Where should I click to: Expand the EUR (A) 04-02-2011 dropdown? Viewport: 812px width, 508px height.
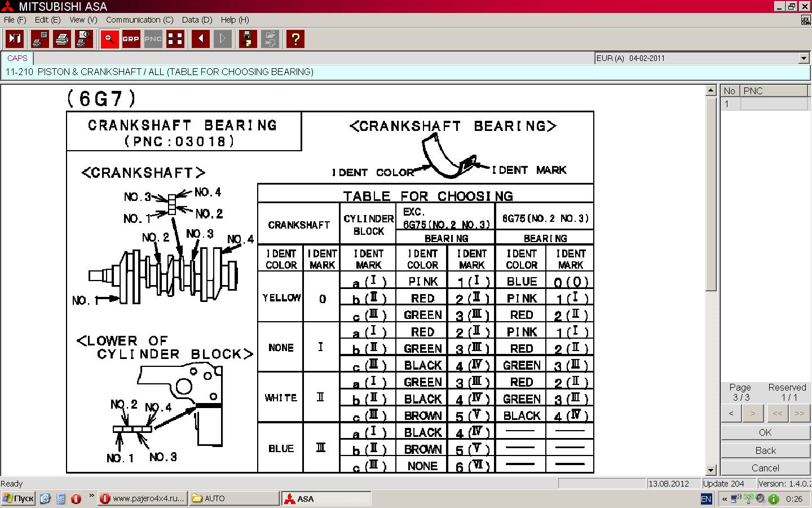804,58
